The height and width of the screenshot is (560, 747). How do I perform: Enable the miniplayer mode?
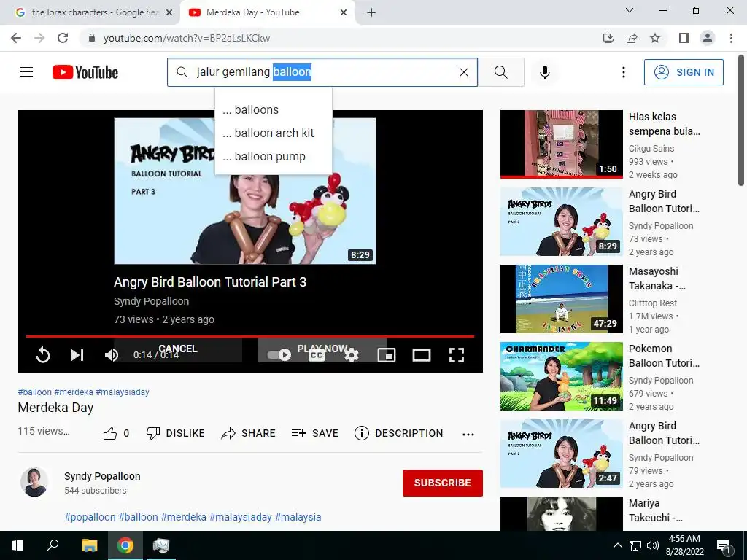coord(387,355)
